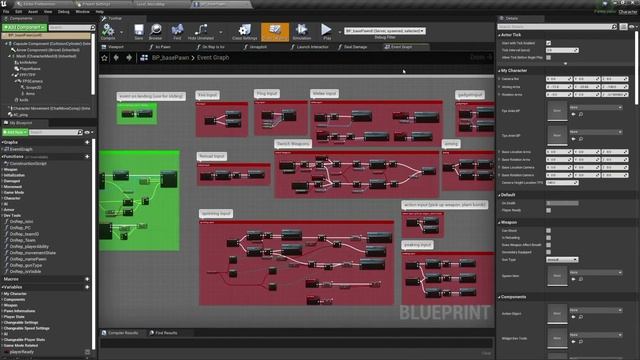The width and height of the screenshot is (640, 360).
Task: Select the Switch Weapons comment box label
Action: point(293,144)
